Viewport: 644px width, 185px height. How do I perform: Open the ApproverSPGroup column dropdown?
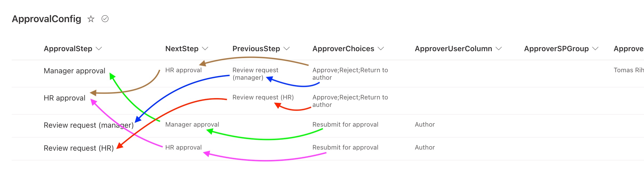click(x=596, y=49)
